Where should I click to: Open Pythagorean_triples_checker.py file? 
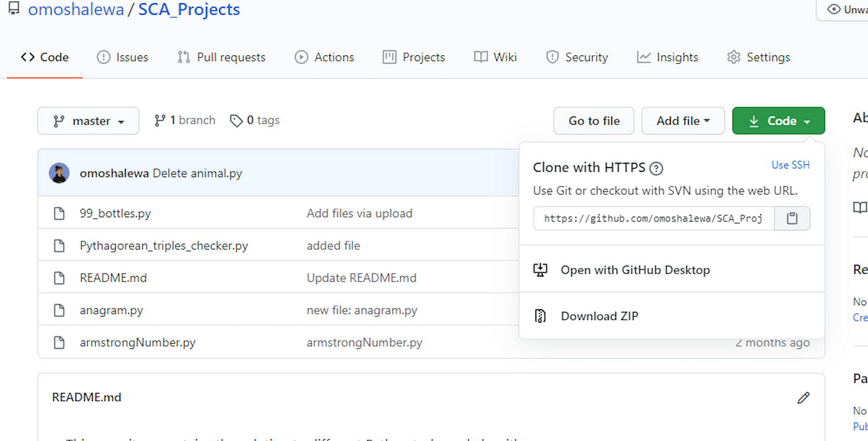(164, 246)
